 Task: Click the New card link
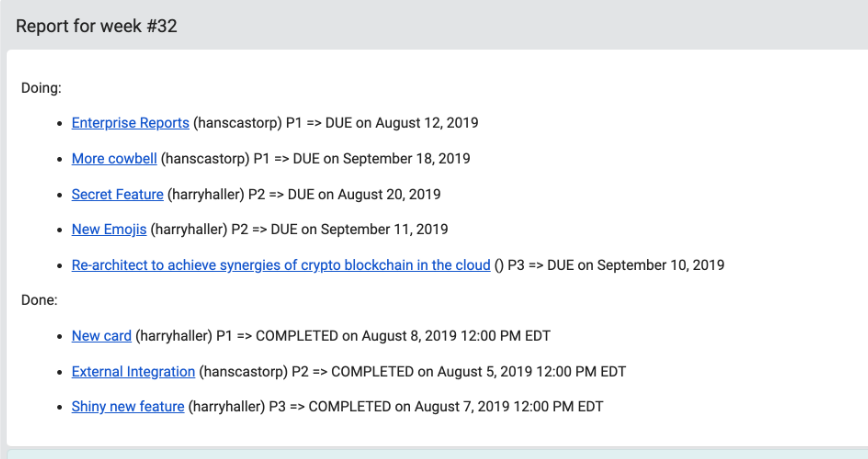click(101, 336)
